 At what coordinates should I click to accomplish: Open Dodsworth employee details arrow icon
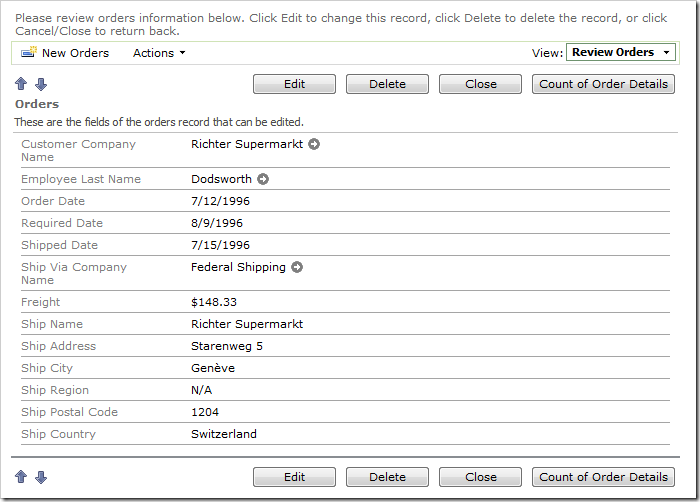(263, 180)
